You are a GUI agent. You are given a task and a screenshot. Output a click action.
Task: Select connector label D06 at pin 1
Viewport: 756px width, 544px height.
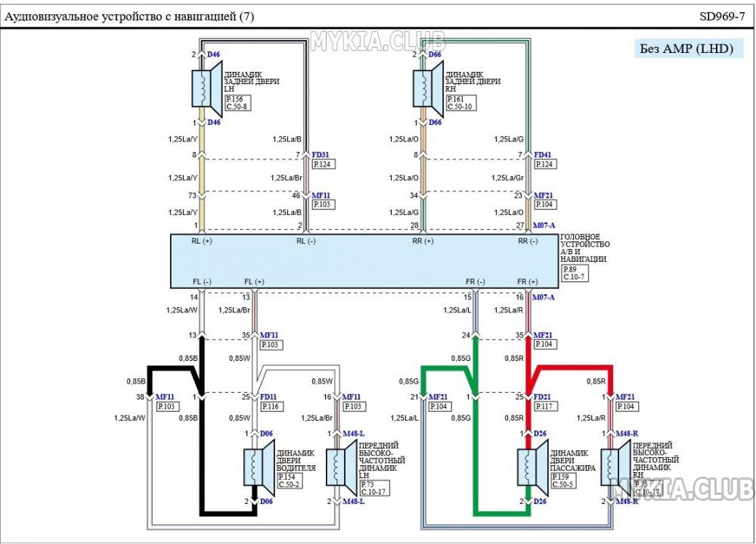(266, 434)
